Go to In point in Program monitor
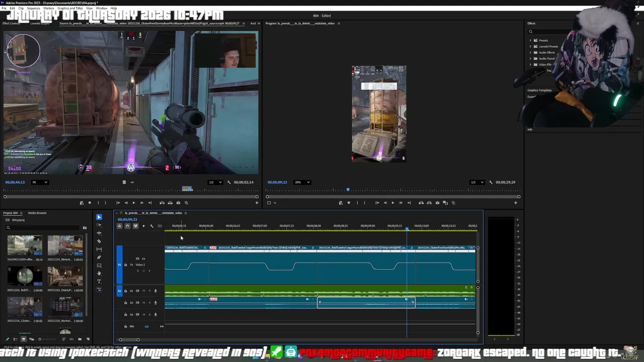 tap(377, 203)
